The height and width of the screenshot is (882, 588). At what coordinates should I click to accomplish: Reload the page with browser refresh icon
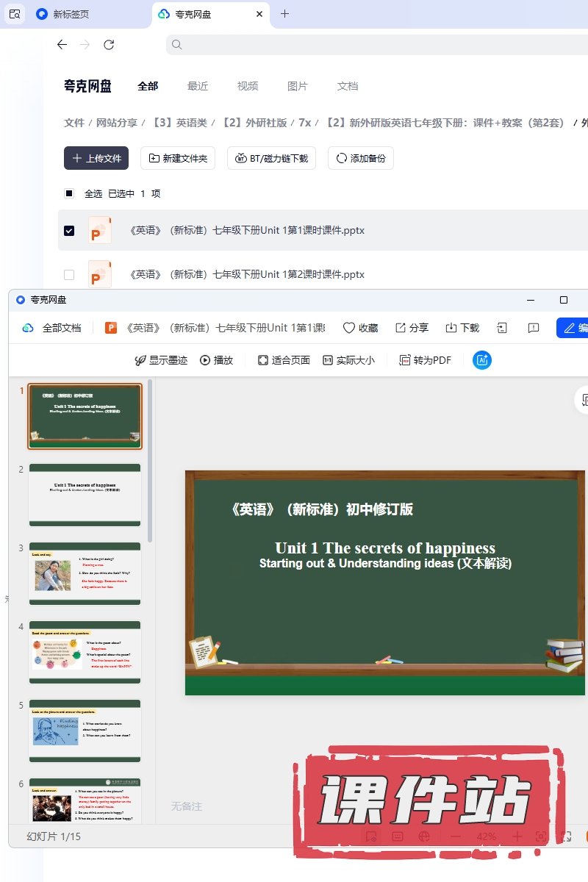tap(109, 45)
